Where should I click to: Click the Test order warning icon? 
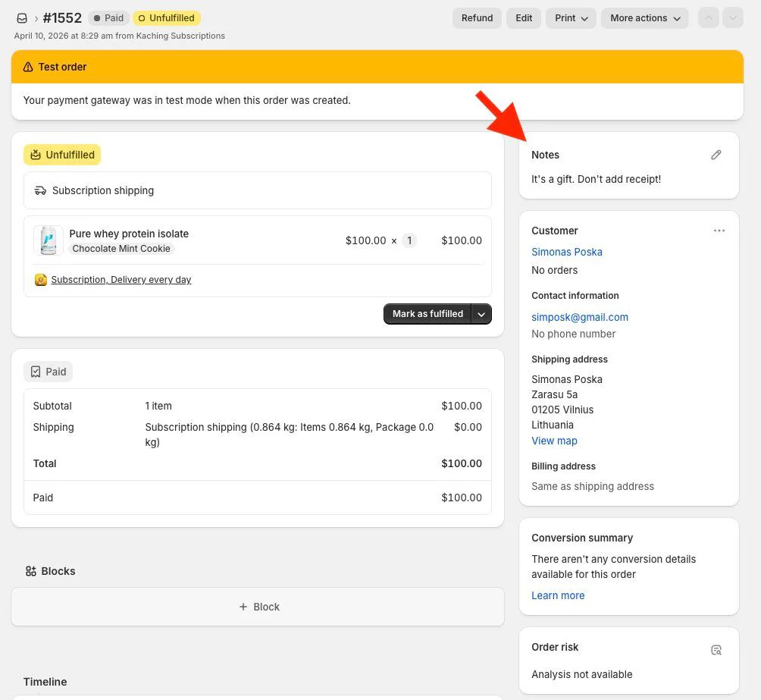[x=28, y=67]
